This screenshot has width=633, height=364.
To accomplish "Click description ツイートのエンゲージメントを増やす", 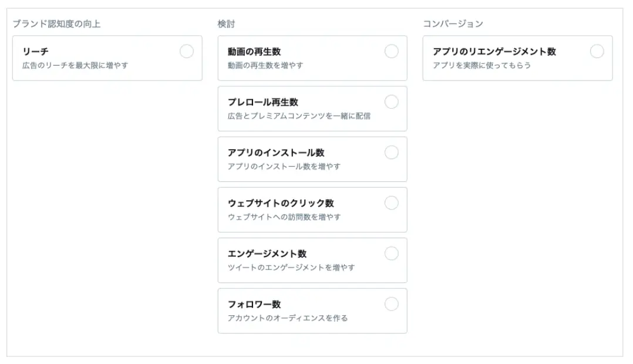I will point(291,268).
